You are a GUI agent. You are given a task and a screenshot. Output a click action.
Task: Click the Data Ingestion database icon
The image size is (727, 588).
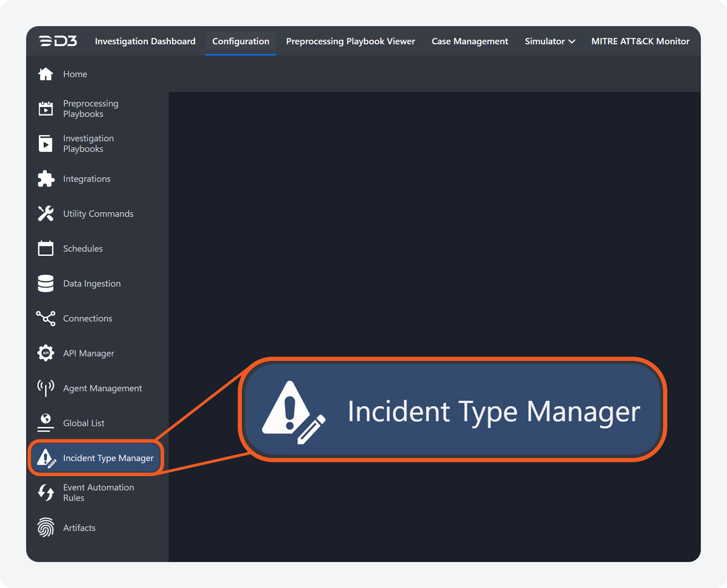click(45, 284)
